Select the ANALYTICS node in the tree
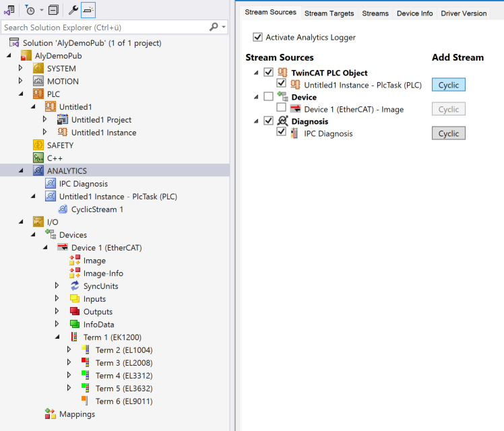This screenshot has height=431, width=504. point(66,171)
